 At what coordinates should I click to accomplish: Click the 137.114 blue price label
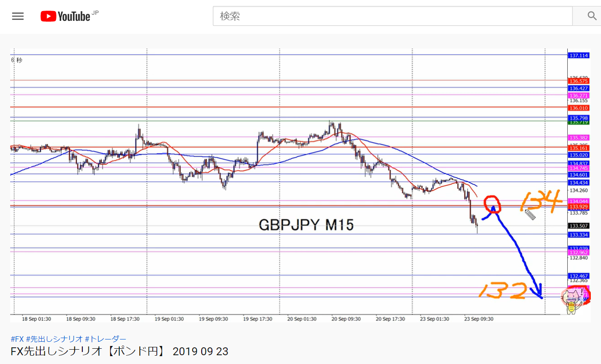pos(579,56)
